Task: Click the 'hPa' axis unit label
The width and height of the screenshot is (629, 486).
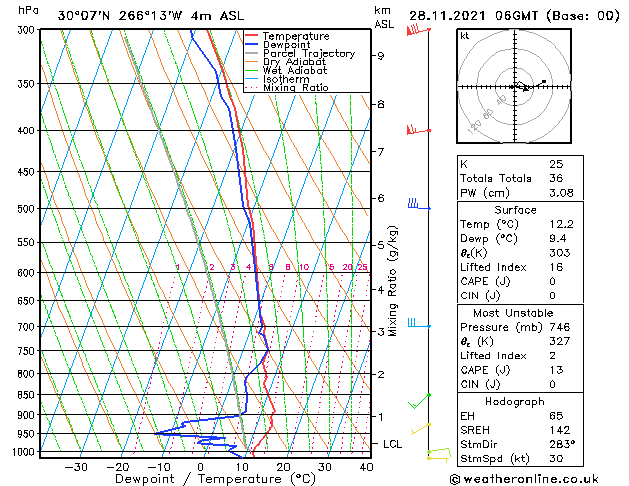Action: click(28, 10)
